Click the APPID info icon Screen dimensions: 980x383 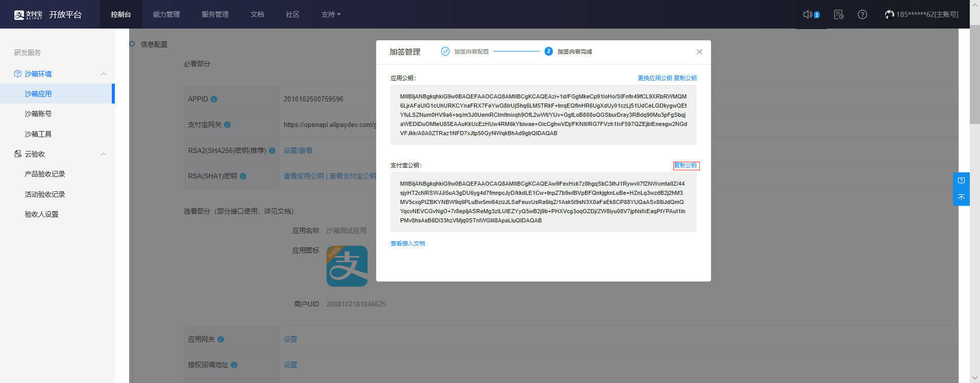pyautogui.click(x=214, y=99)
